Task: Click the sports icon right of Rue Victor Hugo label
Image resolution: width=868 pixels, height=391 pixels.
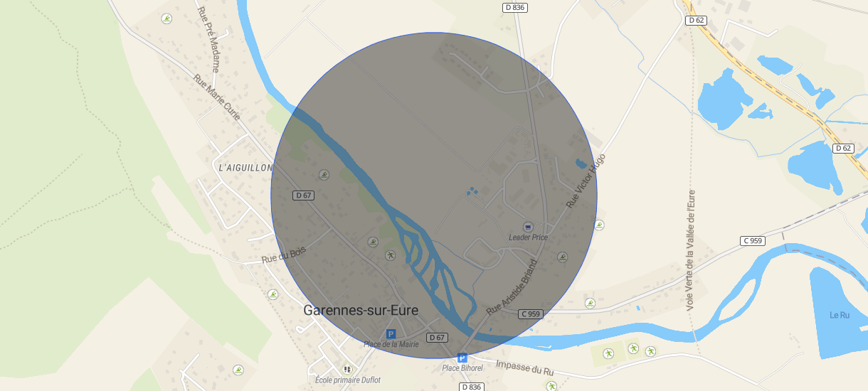Action: click(x=599, y=225)
